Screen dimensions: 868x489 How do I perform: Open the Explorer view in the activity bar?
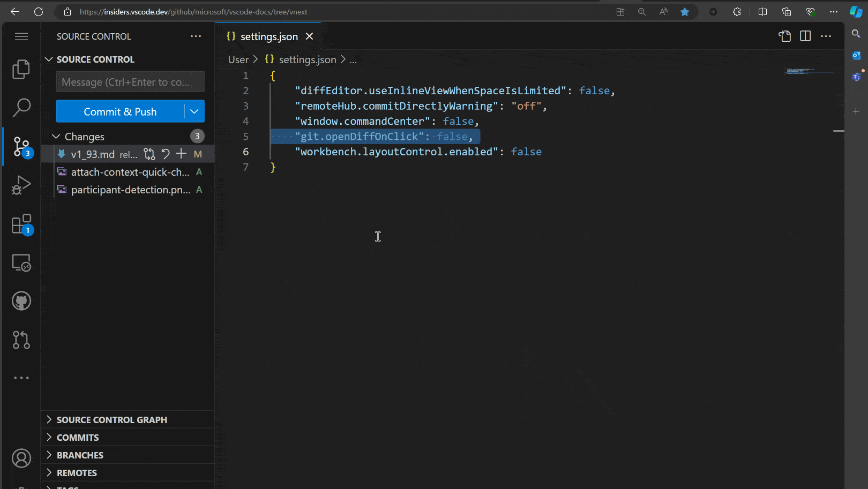tap(21, 69)
